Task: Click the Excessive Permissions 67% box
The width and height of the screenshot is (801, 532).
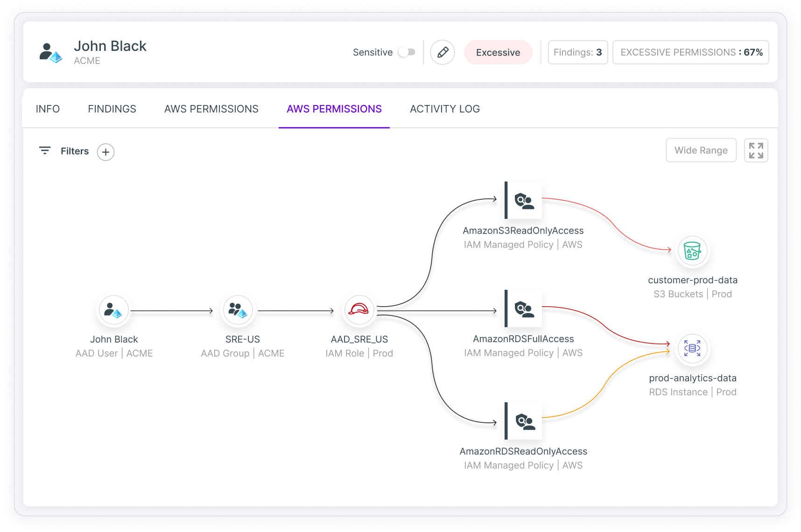Action: point(691,52)
